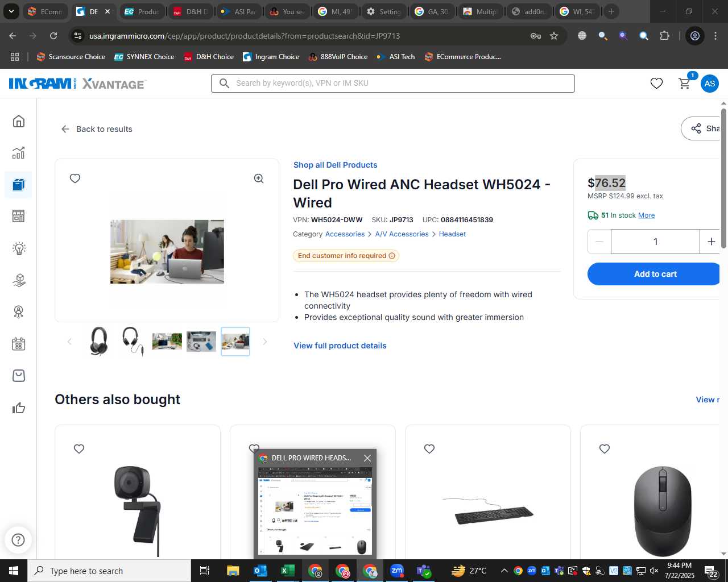Open the thumbs-up sidebar icon
Image resolution: width=728 pixels, height=582 pixels.
19,408
